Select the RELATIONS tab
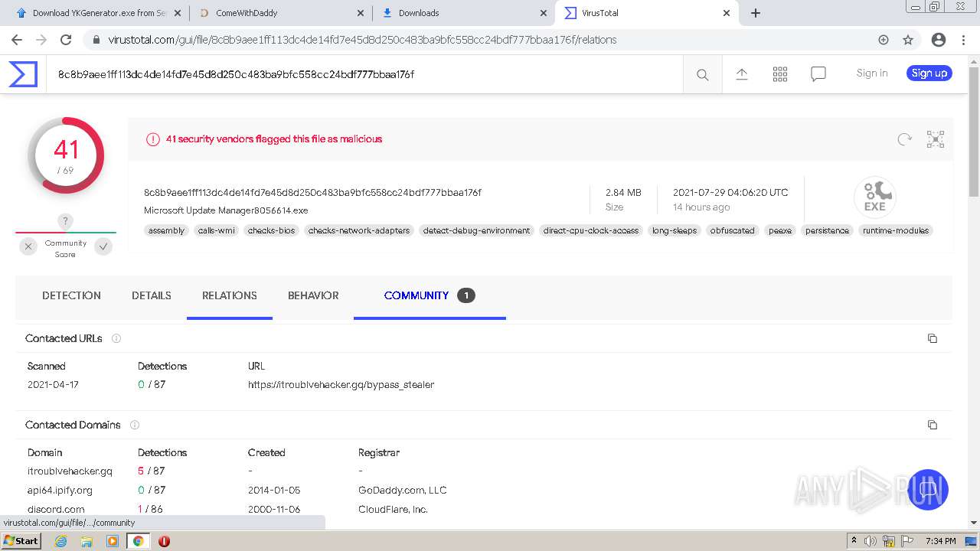Screen dimensions: 980x551 230,295
